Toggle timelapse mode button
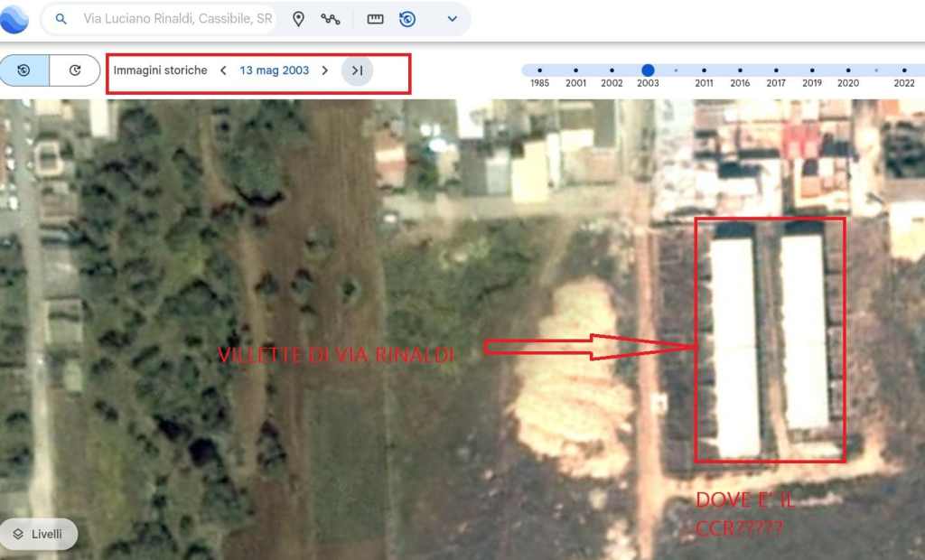 [x=75, y=70]
